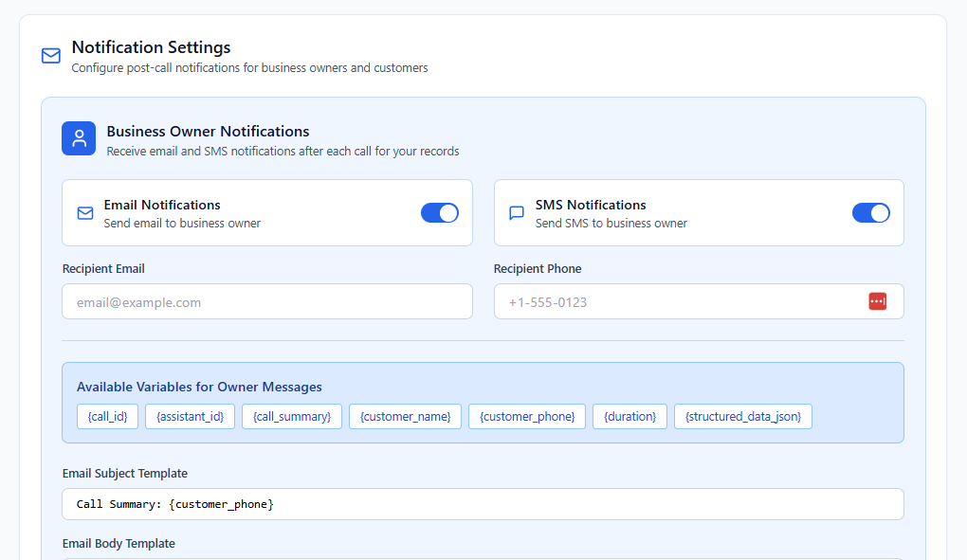Insert the {call_id} variable
The width and height of the screenshot is (967, 560).
point(107,416)
